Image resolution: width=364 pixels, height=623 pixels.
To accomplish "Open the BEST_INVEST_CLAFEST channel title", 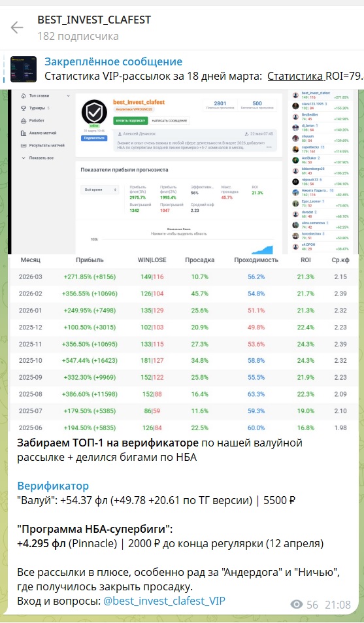I will (94, 20).
